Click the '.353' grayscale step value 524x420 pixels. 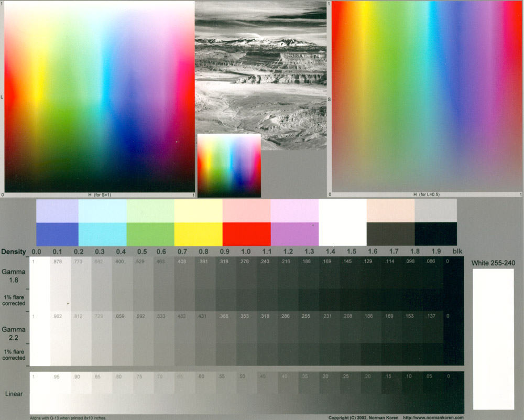click(244, 316)
